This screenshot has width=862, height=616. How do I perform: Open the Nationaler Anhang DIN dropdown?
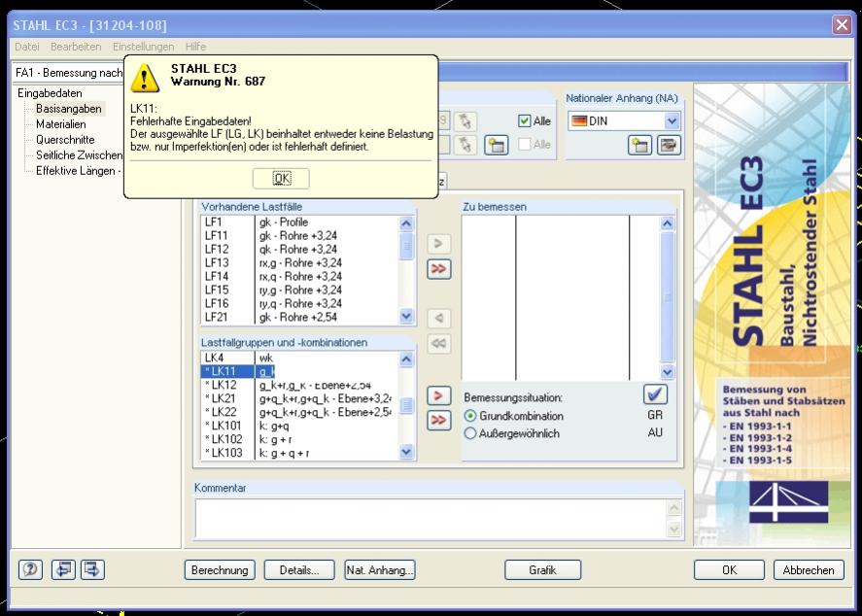click(x=672, y=120)
